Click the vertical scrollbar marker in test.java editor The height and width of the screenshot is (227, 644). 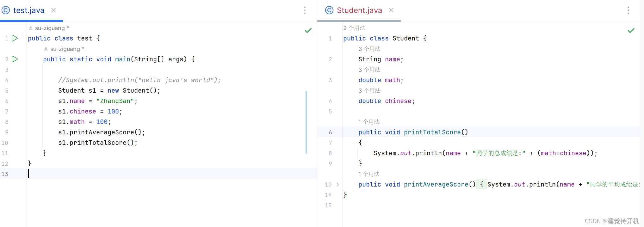[x=306, y=122]
